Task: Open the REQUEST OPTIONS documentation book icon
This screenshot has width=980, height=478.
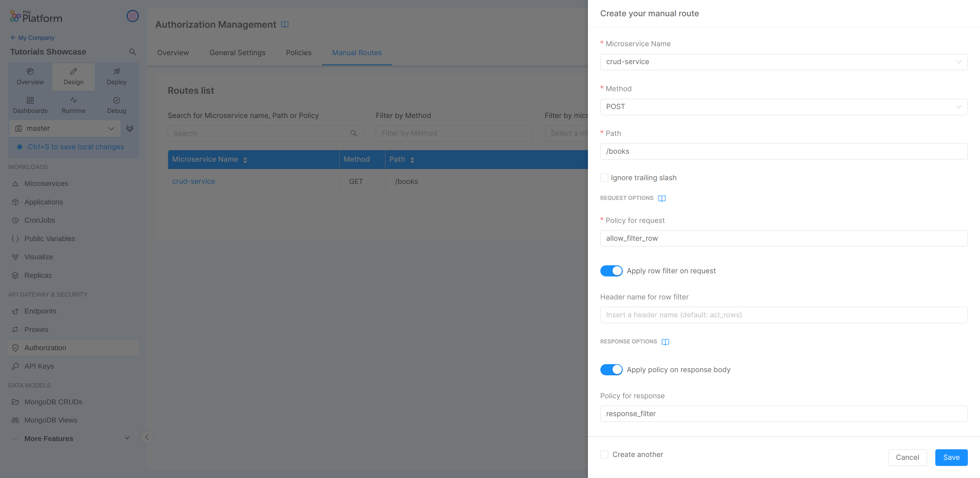Action: click(662, 198)
